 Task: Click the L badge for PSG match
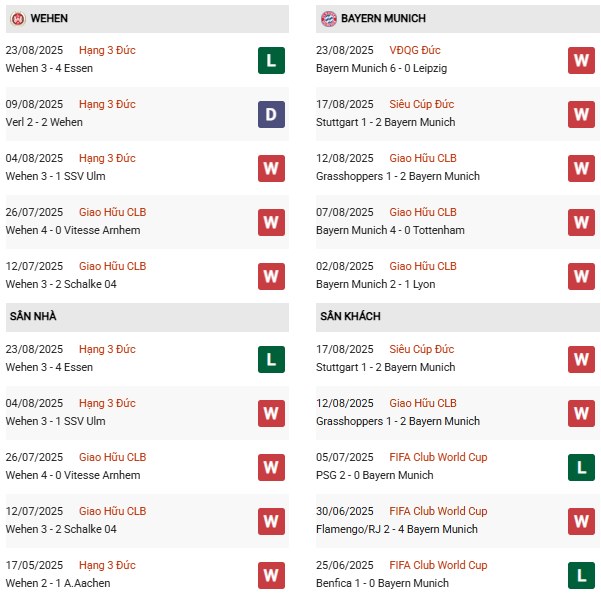click(x=581, y=467)
